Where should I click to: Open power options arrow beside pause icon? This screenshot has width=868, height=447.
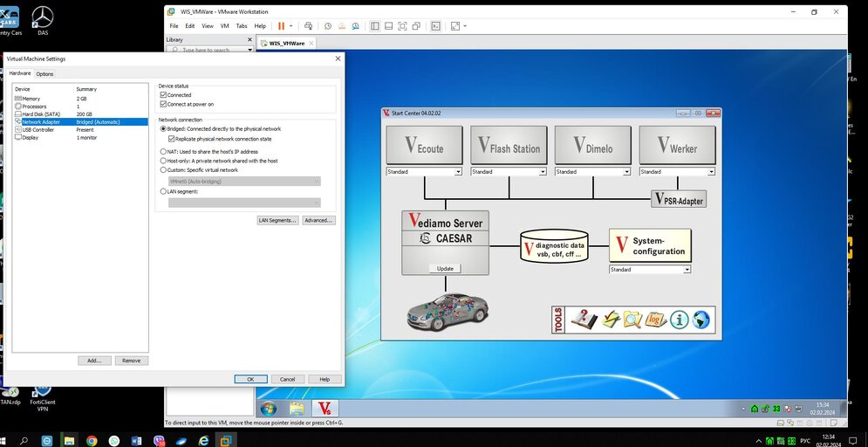(x=291, y=26)
